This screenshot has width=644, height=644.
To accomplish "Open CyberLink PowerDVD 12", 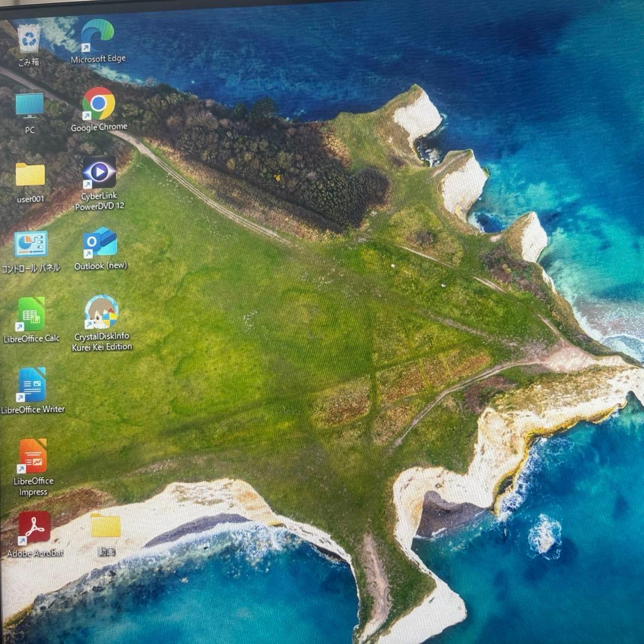I will click(100, 173).
